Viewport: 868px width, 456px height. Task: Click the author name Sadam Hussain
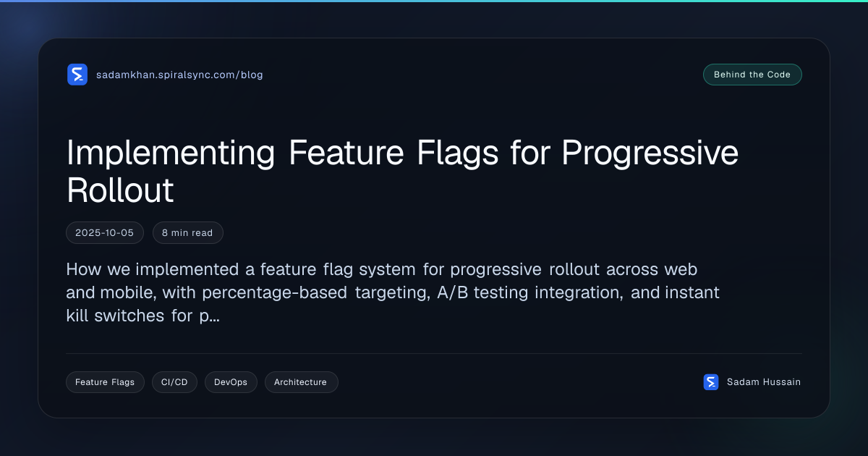point(764,382)
